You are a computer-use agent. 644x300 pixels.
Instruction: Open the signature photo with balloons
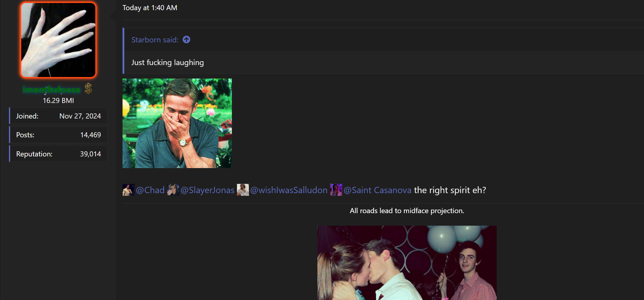(406, 263)
